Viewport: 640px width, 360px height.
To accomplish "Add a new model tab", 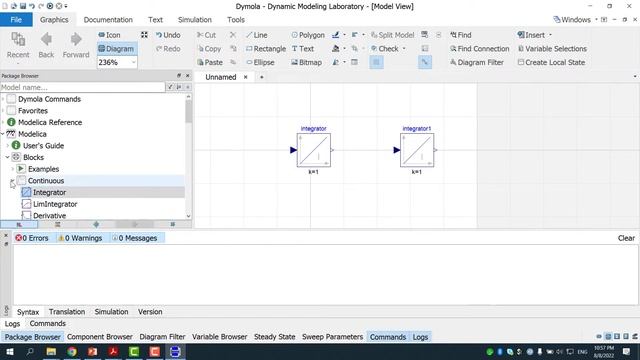I will (x=262, y=77).
